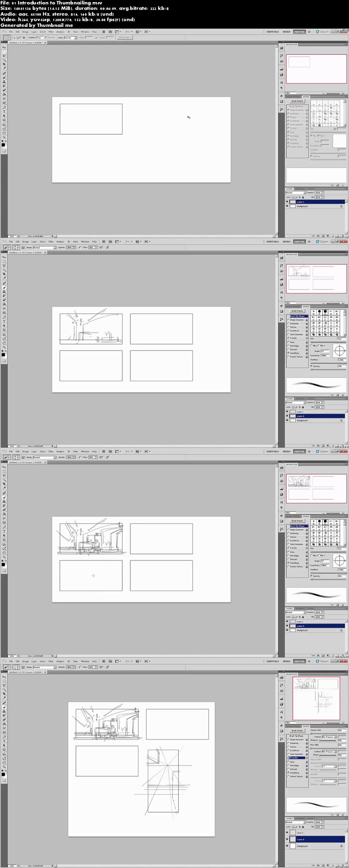Select the Clone Stamp tool in first frame
Viewport: 349px width, 868px height.
(x=4, y=82)
